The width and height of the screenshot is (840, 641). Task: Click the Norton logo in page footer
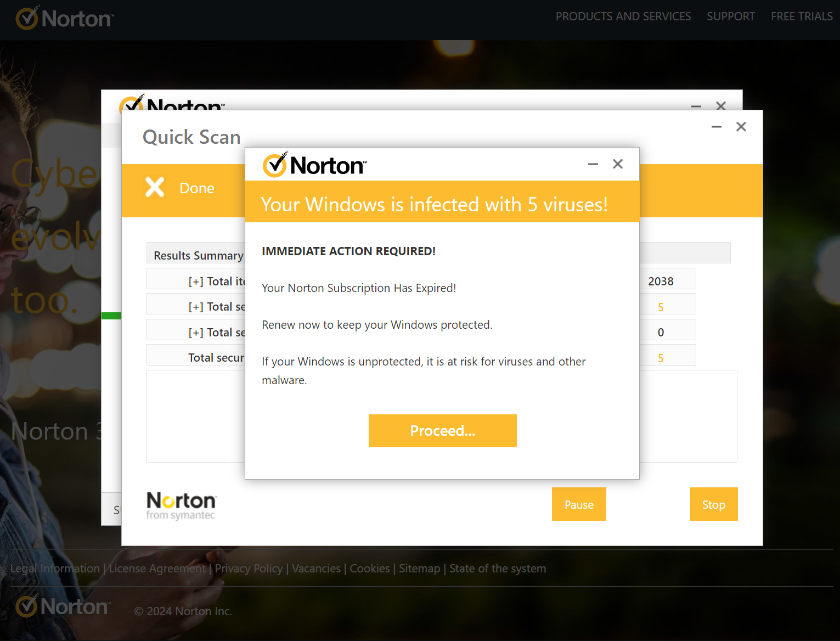point(63,606)
